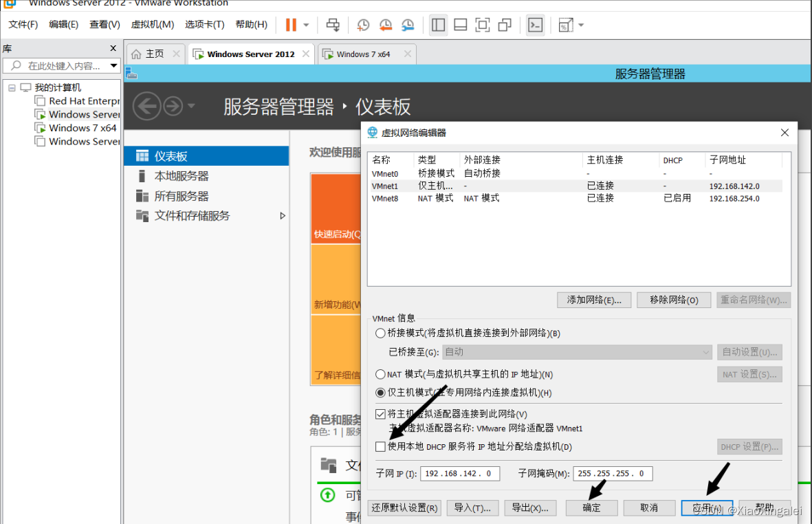Select the 桥接模式 radio button
This screenshot has height=524, width=812.
tap(380, 333)
